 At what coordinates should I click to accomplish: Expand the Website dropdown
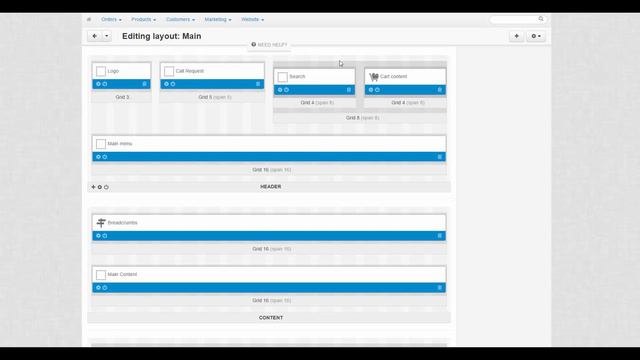pos(253,19)
